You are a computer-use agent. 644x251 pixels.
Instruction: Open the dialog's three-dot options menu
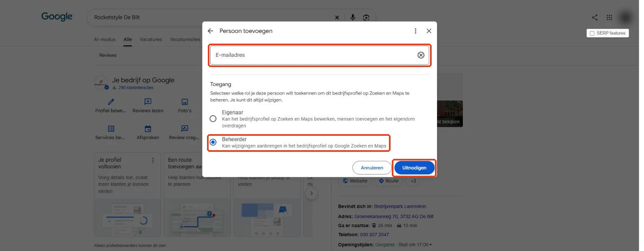coord(416,31)
